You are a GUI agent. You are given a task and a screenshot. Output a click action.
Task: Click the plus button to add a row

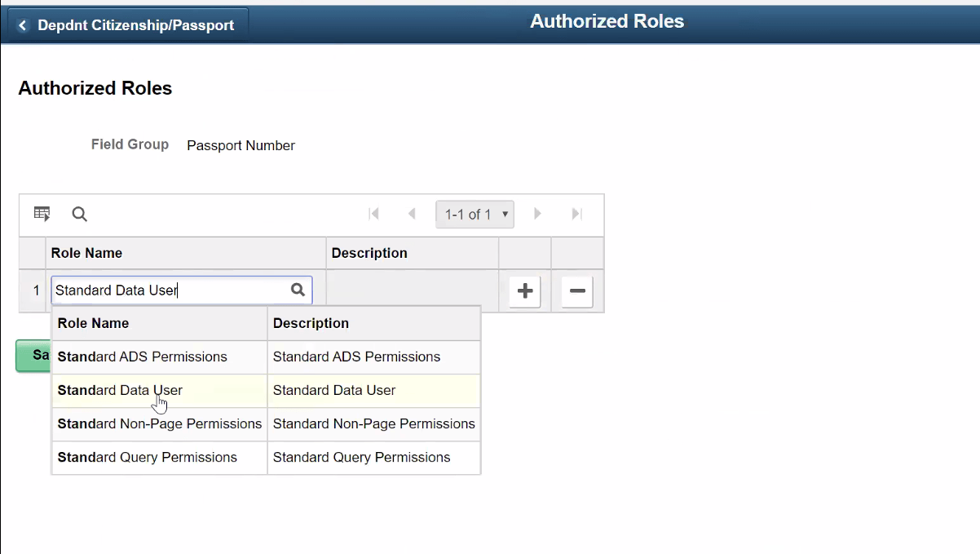point(524,291)
